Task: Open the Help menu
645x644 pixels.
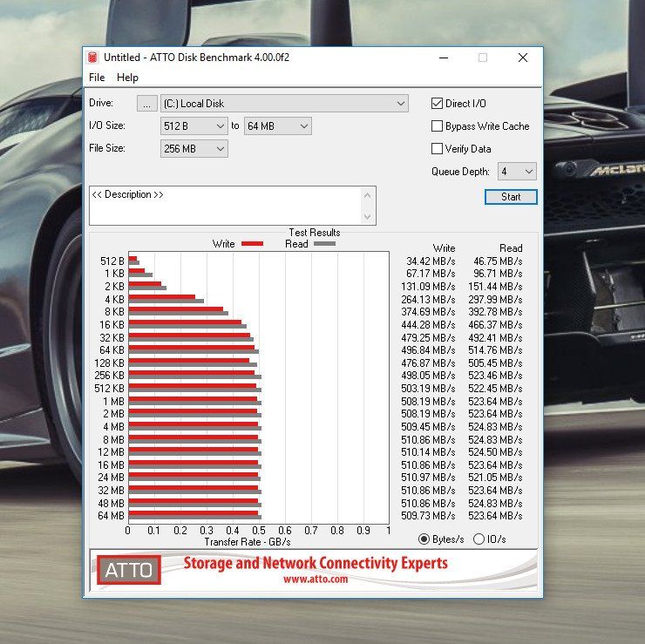Action: pyautogui.click(x=127, y=78)
